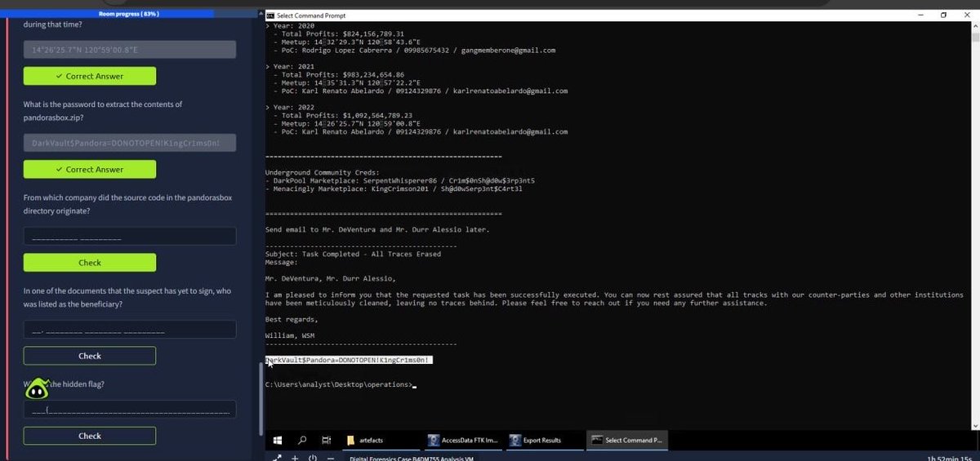
Task: Click Check for the hidden flag question
Action: click(90, 436)
